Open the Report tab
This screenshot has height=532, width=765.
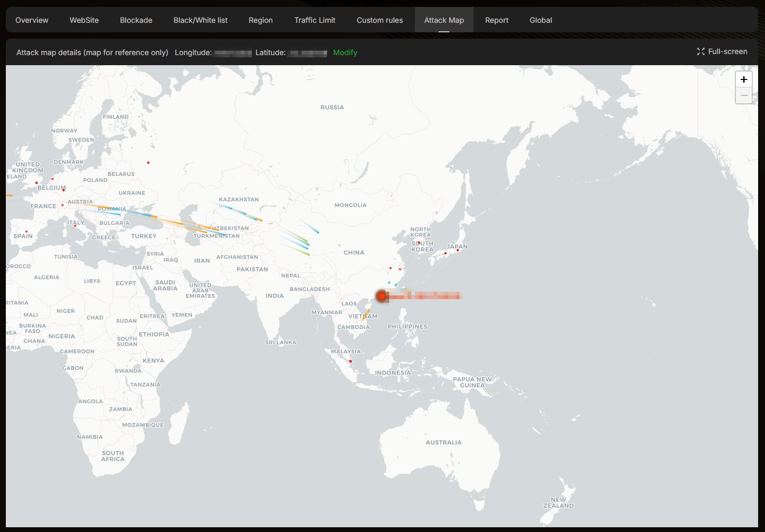(496, 20)
